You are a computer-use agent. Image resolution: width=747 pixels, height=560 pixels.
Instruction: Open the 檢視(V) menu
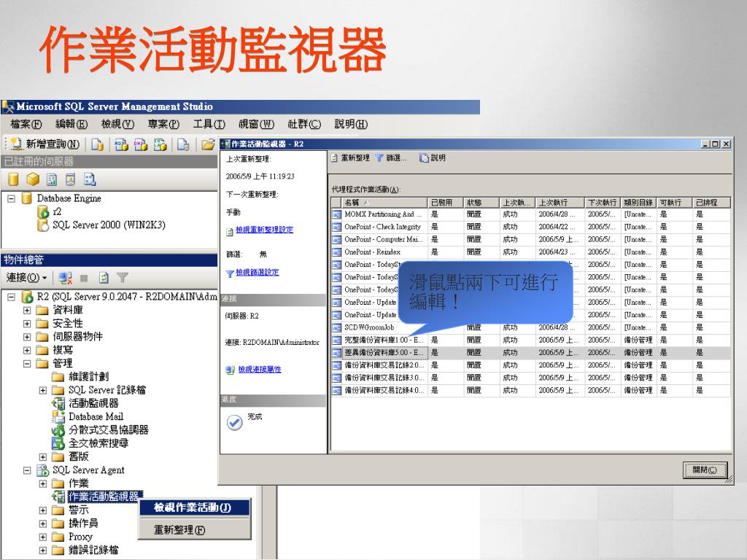pos(117,124)
